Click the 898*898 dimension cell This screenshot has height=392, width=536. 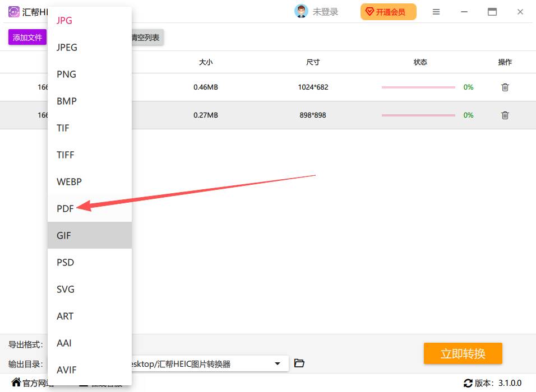313,115
